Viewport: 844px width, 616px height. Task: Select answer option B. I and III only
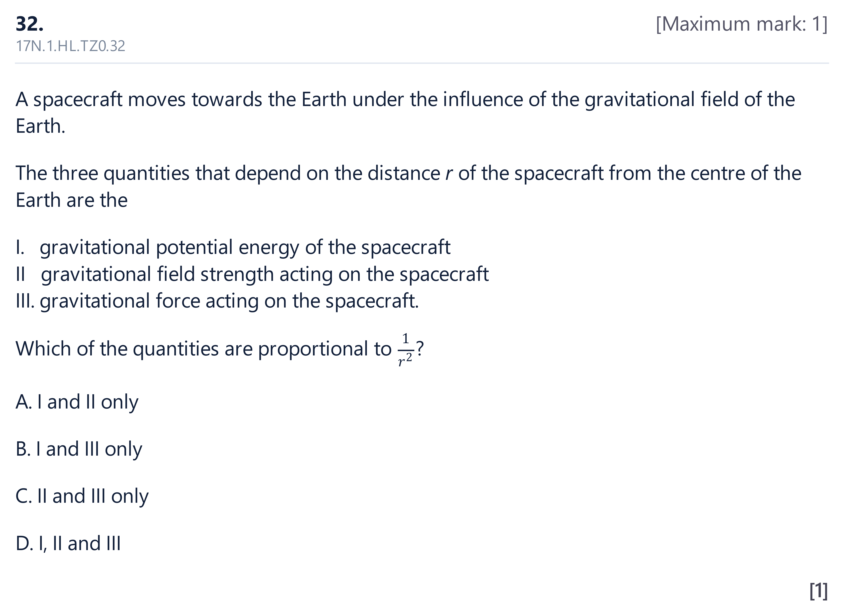coord(79,449)
